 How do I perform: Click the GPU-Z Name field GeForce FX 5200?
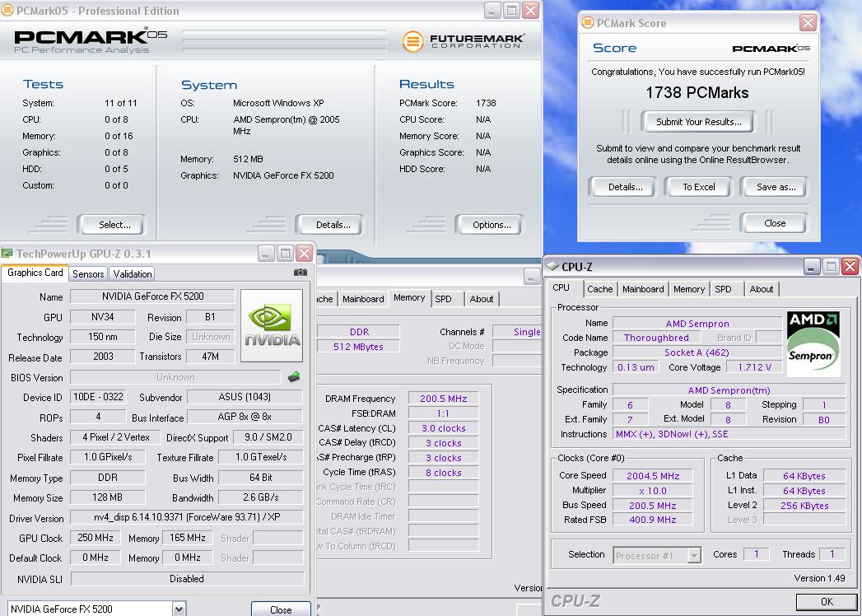(153, 296)
